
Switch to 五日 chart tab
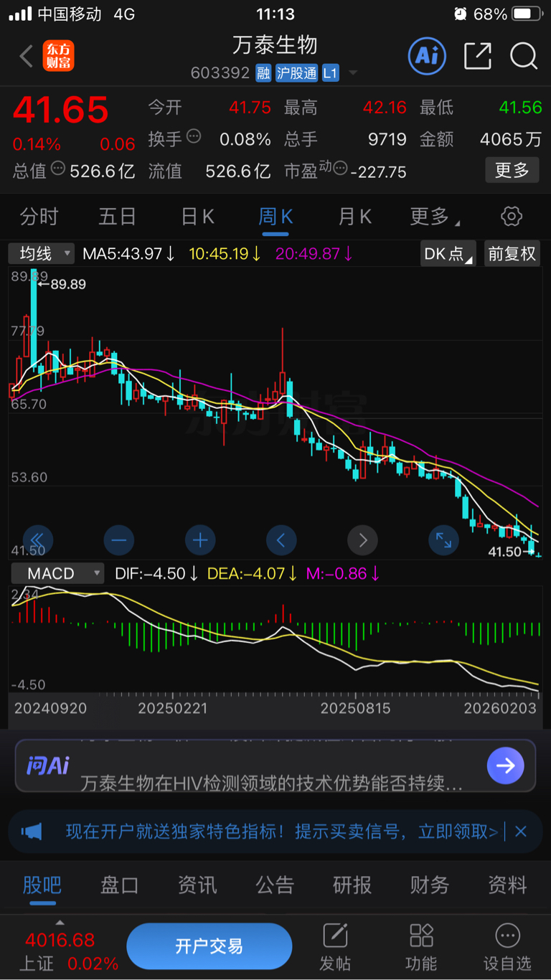118,216
